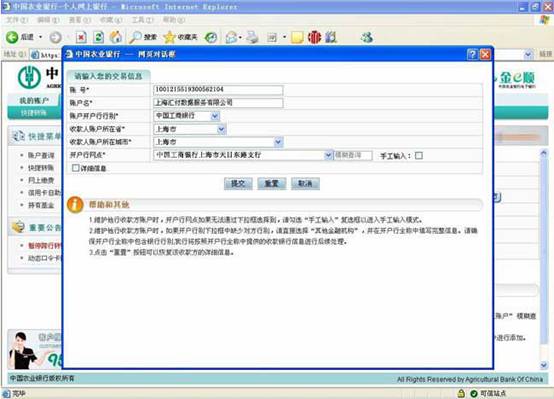The height and width of the screenshot is (399, 554).
Task: Open the payee city dropdown
Action: (278, 142)
